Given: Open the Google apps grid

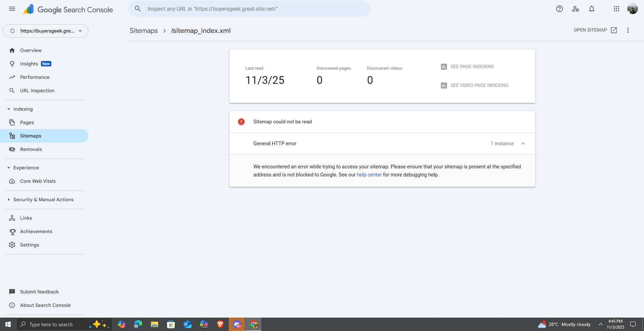Looking at the screenshot, I should click(x=616, y=9).
